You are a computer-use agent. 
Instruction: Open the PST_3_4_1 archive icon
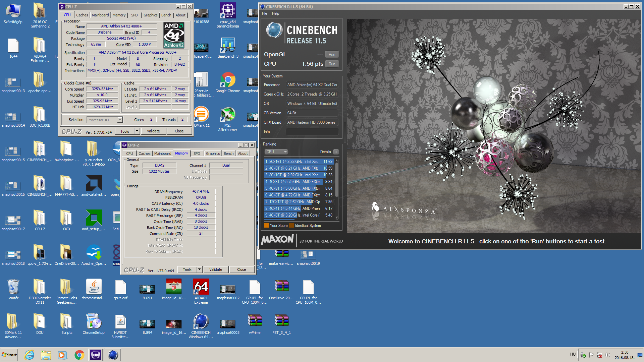point(281,324)
